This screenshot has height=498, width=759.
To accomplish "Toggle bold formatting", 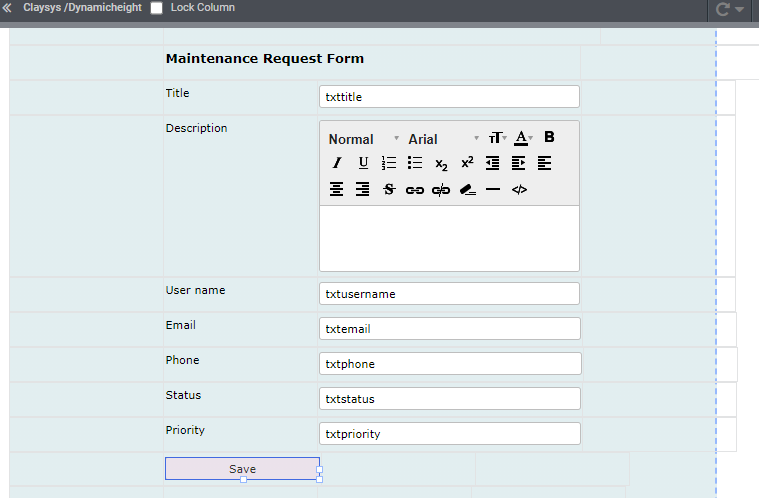I will [549, 137].
